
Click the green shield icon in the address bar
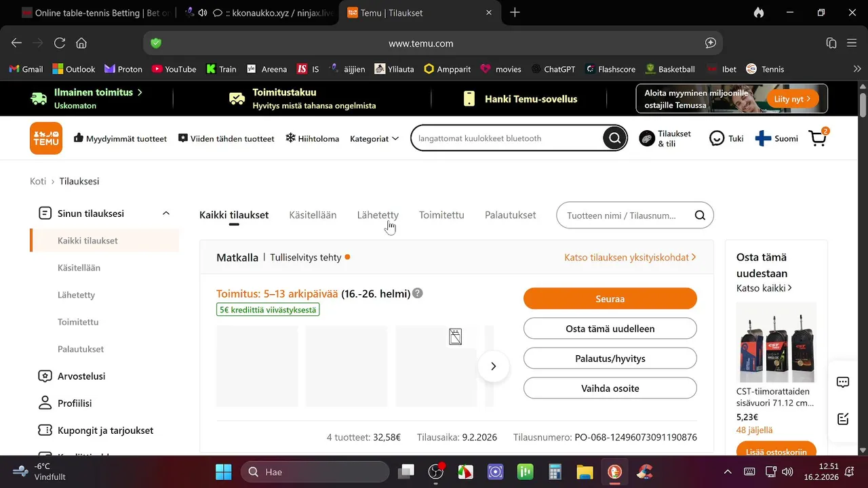click(x=156, y=43)
